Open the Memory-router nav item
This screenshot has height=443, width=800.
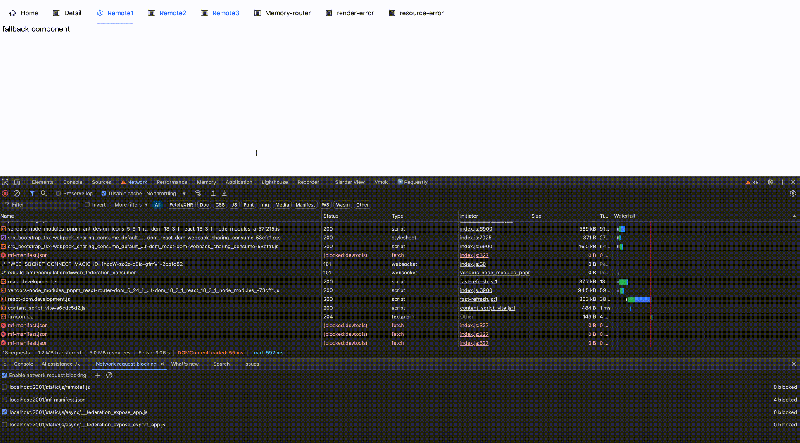coord(282,13)
